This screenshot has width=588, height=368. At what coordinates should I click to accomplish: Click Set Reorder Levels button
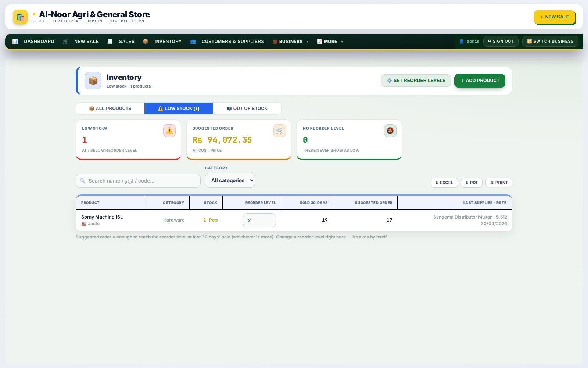coord(416,81)
